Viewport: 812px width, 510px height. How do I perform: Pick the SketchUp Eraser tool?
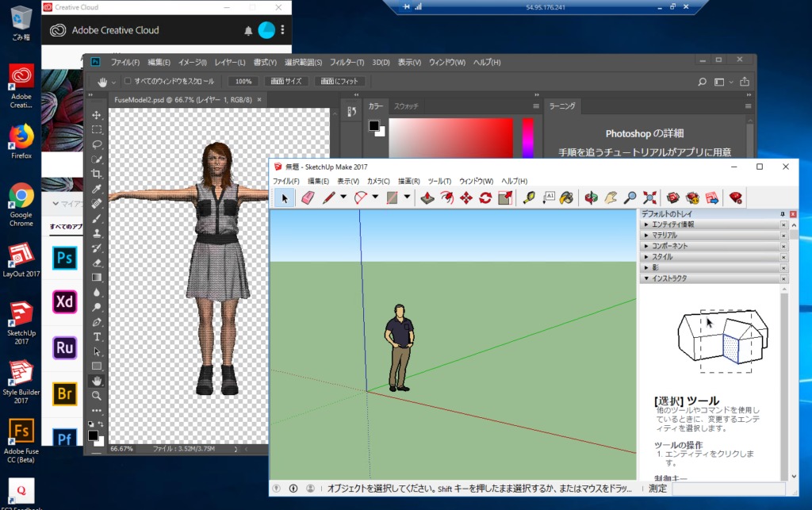click(x=308, y=197)
